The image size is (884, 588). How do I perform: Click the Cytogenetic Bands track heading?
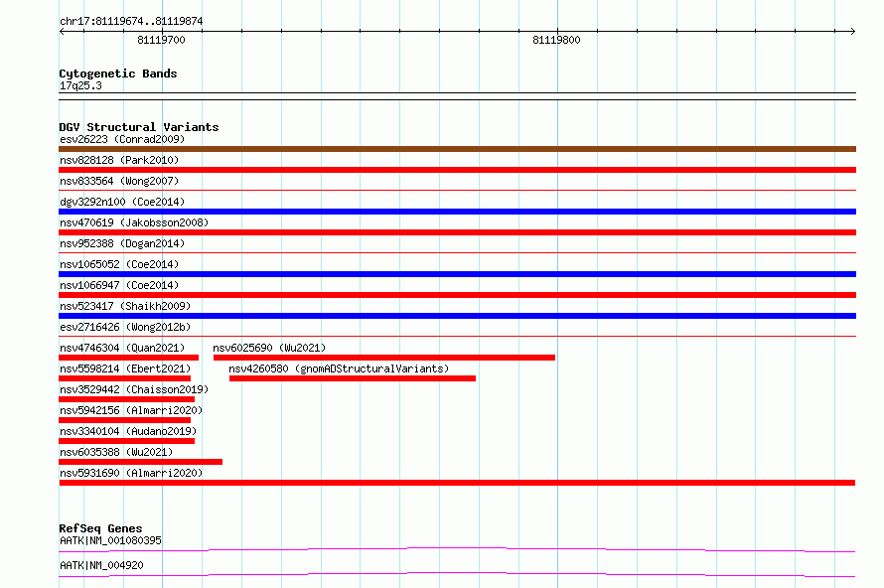click(x=118, y=73)
